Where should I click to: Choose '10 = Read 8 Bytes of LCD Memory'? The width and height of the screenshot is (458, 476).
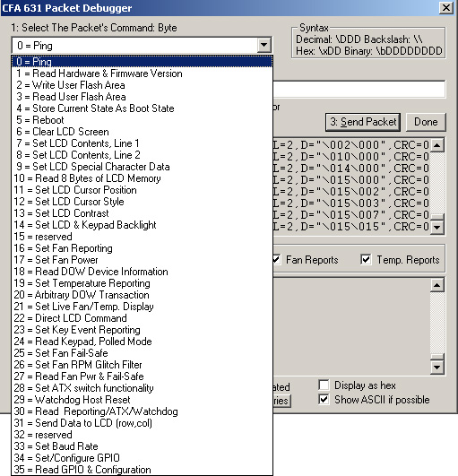[142, 178]
